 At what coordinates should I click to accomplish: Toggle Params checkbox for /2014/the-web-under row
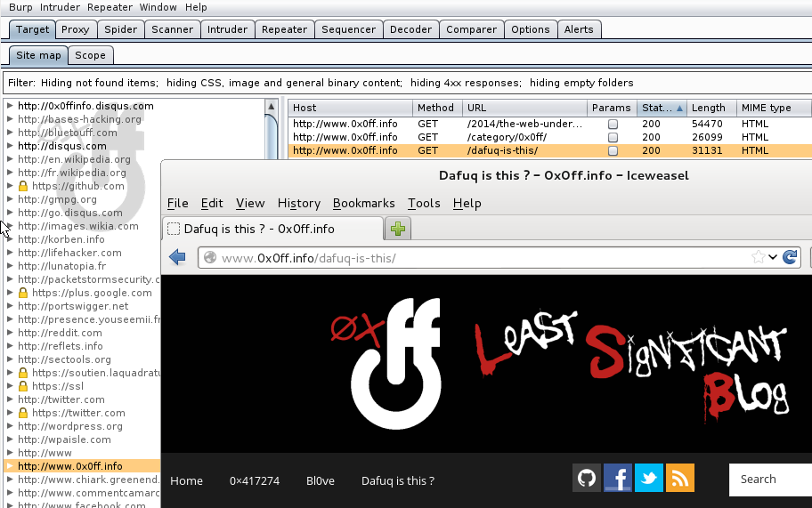(x=613, y=125)
